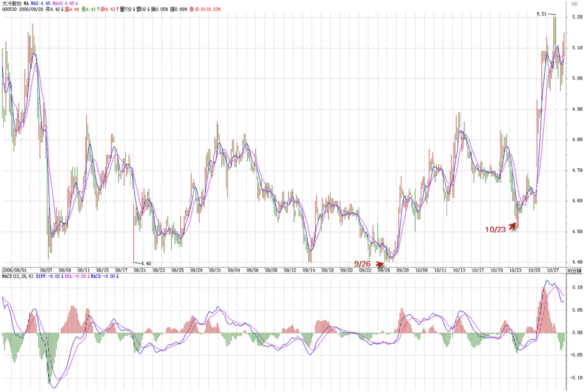Click the 4.40 low price marker
The height and width of the screenshot is (392, 585).
[146, 264]
